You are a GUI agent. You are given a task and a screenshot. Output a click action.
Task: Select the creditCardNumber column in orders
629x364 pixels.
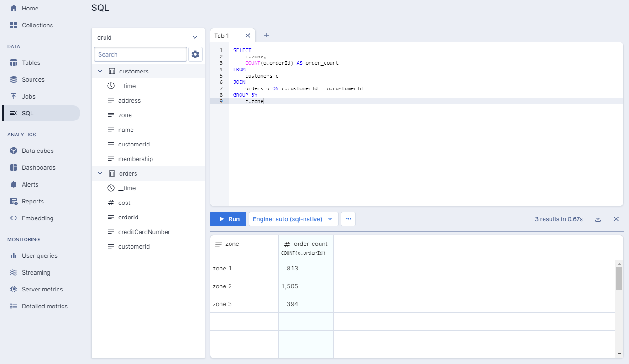point(144,232)
